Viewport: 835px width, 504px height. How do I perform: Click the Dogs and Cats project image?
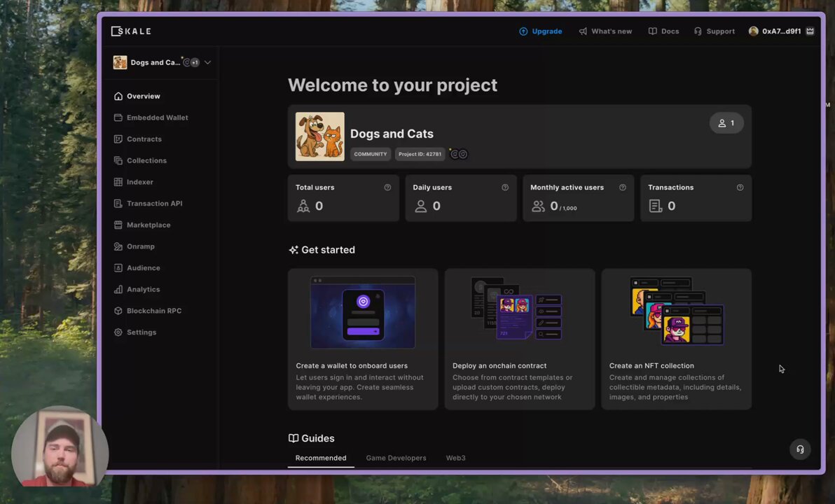[x=320, y=136]
